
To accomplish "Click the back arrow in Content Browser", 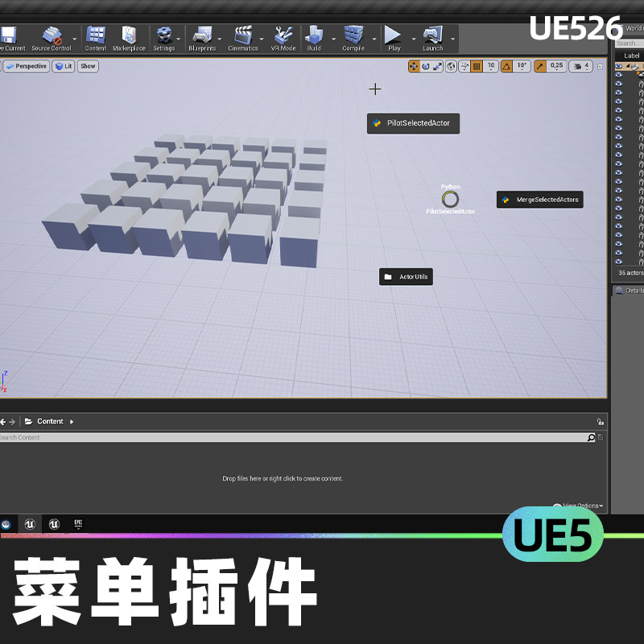I will (3, 422).
